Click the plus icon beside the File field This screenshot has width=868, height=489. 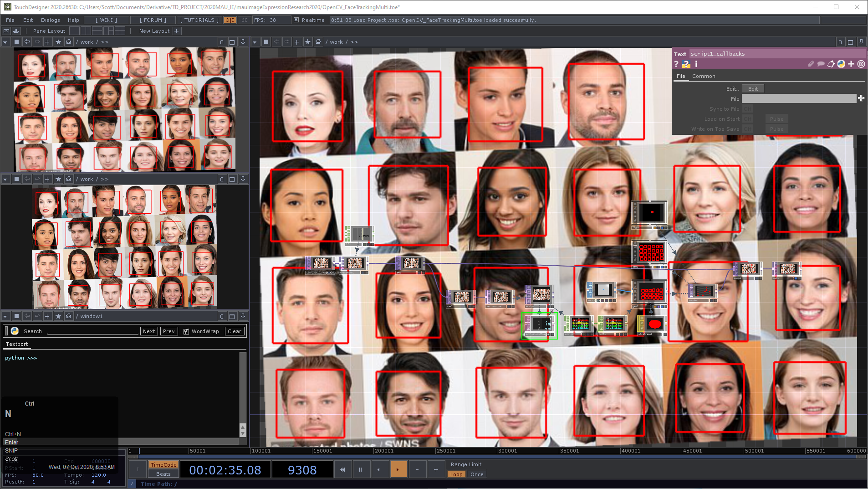click(861, 98)
